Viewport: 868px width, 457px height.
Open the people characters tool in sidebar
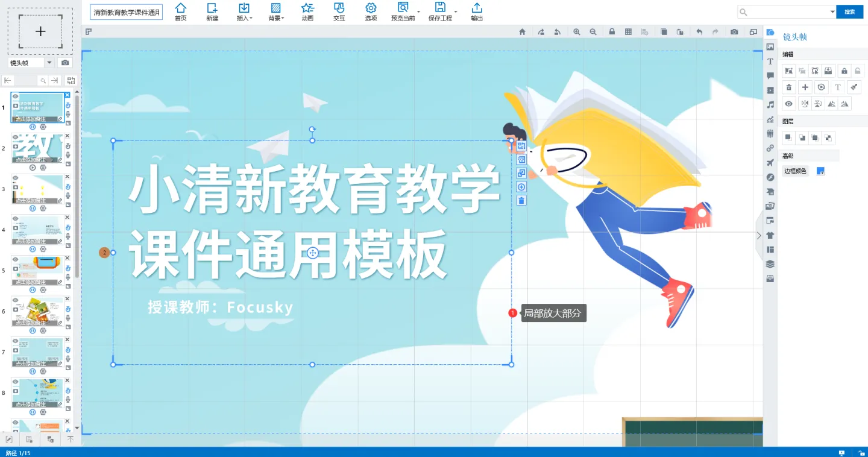point(770,134)
